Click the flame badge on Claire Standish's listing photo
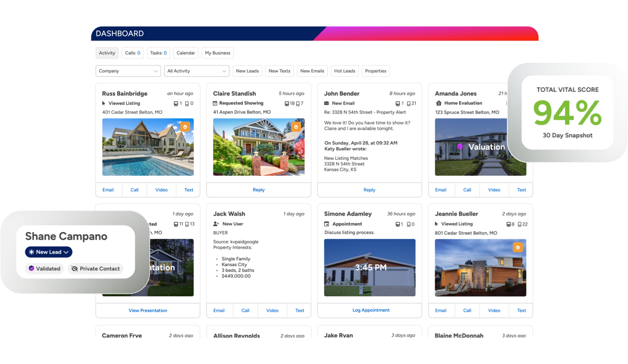Image resolution: width=628 pixels, height=364 pixels. 296,127
